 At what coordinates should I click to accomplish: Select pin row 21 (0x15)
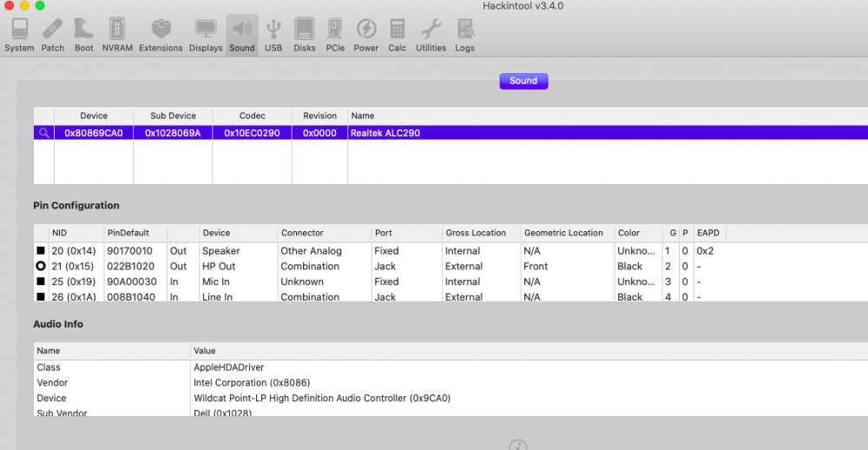[x=450, y=266]
